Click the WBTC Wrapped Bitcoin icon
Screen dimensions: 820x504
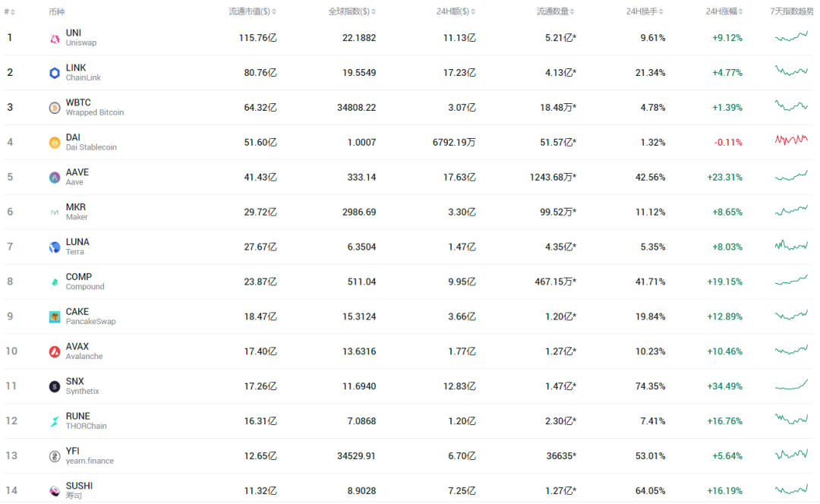coord(55,108)
